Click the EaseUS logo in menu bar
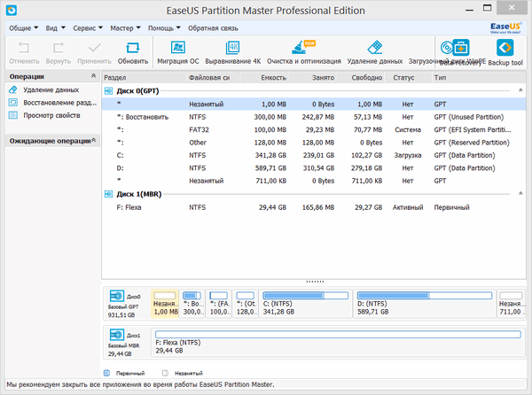Image resolution: width=532 pixels, height=395 pixels. pyautogui.click(x=505, y=27)
